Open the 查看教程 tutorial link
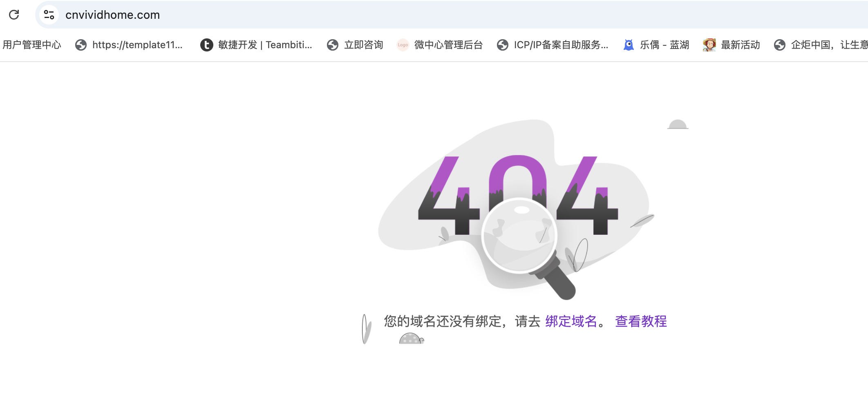The image size is (868, 410). [x=641, y=321]
